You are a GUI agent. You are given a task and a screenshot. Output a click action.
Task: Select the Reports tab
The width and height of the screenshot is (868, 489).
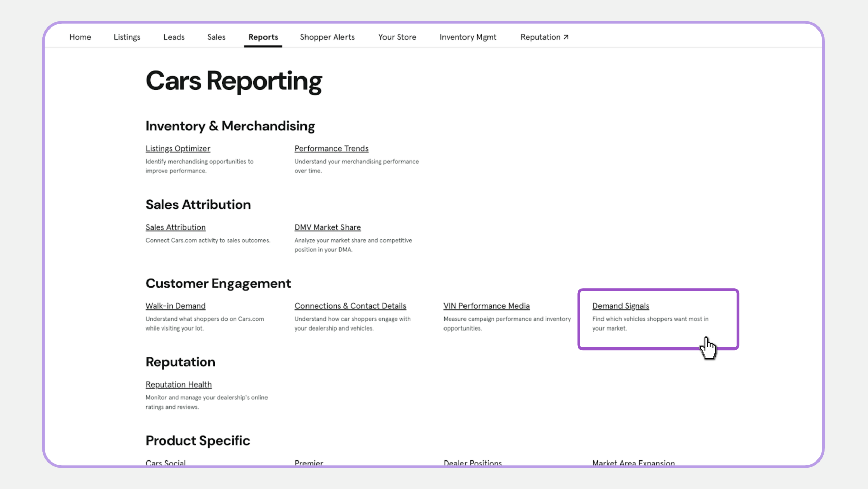263,37
